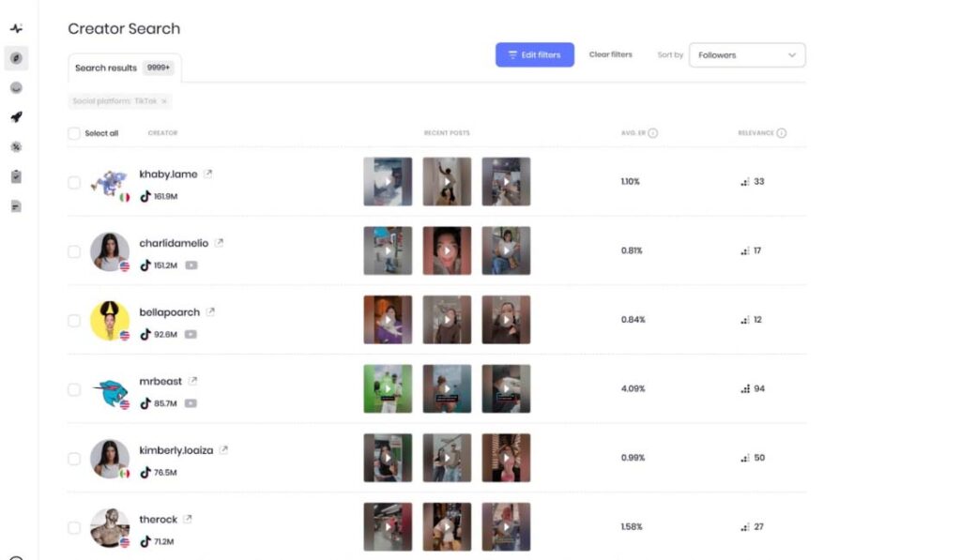Switch to the Search results tab
Image resolution: width=961 pixels, height=560 pixels.
(x=125, y=68)
